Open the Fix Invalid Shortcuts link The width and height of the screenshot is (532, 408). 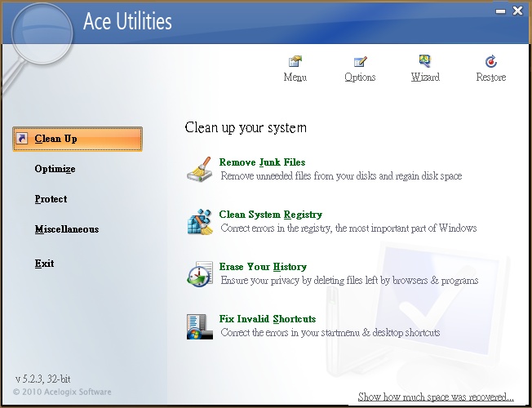pyautogui.click(x=268, y=319)
